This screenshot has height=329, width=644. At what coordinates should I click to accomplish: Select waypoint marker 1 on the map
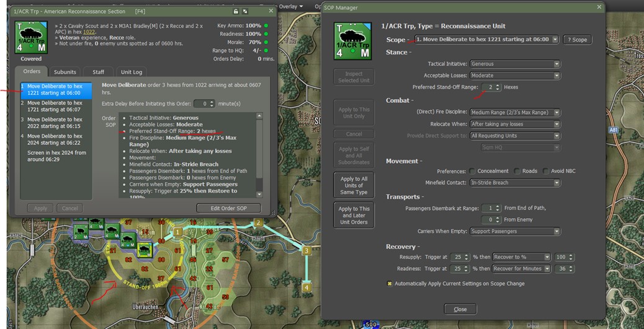[x=177, y=232]
